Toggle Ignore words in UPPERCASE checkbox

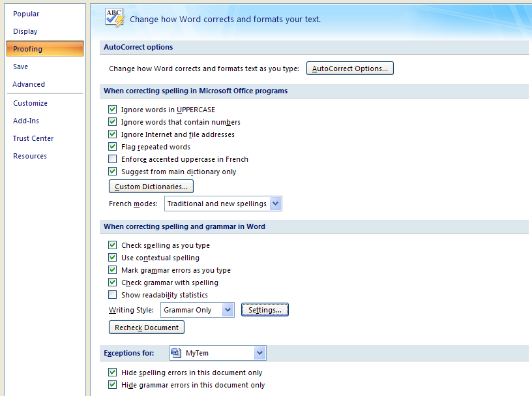pos(112,110)
